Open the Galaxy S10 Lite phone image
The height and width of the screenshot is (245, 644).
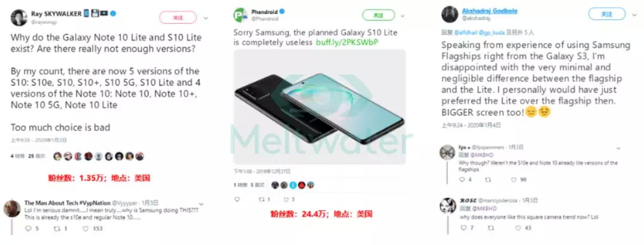coord(319,107)
